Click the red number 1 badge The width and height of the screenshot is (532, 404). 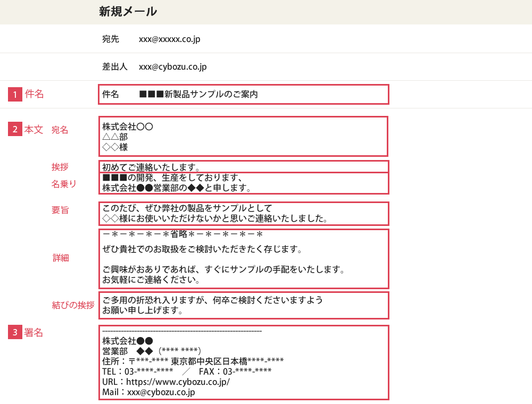coord(15,94)
